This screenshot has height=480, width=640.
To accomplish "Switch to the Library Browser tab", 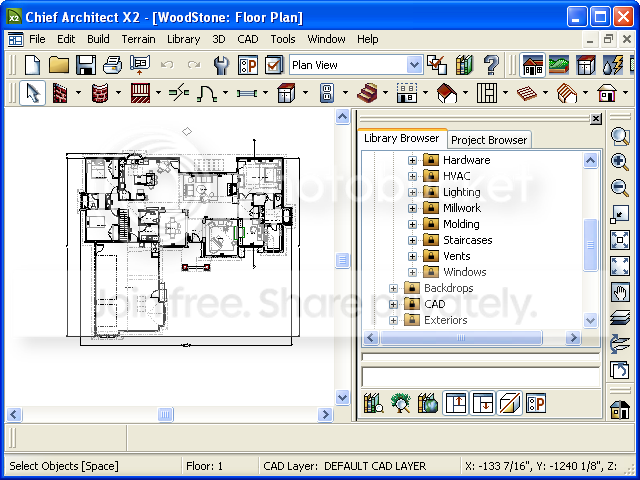I will click(x=402, y=138).
